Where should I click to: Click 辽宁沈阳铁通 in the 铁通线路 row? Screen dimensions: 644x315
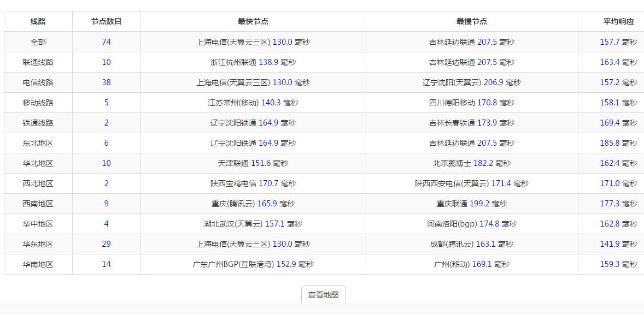233,123
